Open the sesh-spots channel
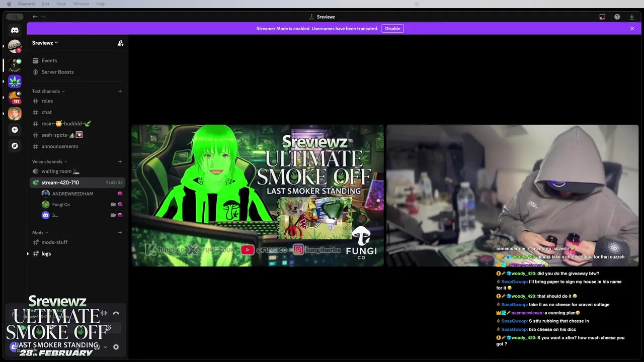 (76, 135)
